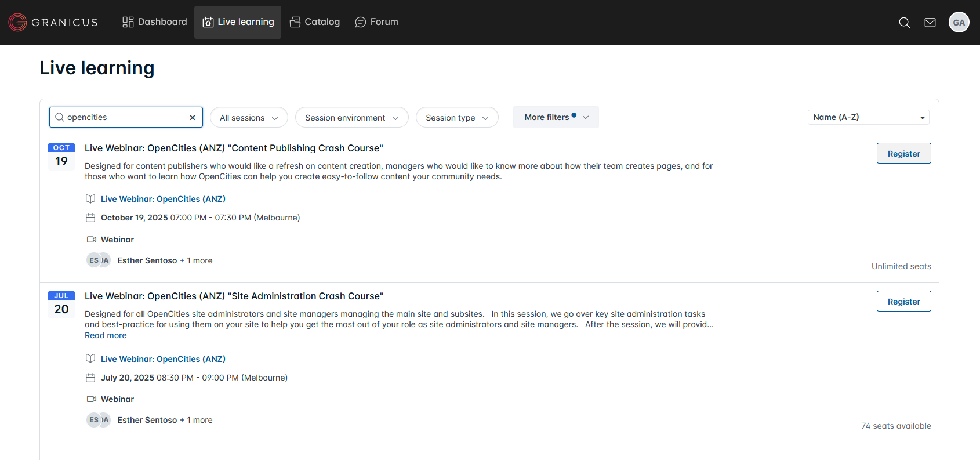
Task: Register for Content Publishing Crash Course
Action: tap(904, 153)
